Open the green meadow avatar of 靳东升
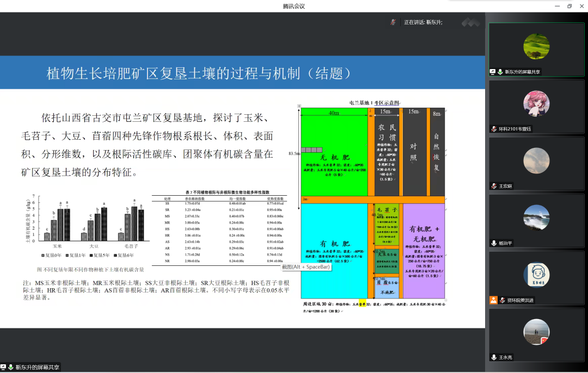This screenshot has height=373, width=588. (536, 46)
